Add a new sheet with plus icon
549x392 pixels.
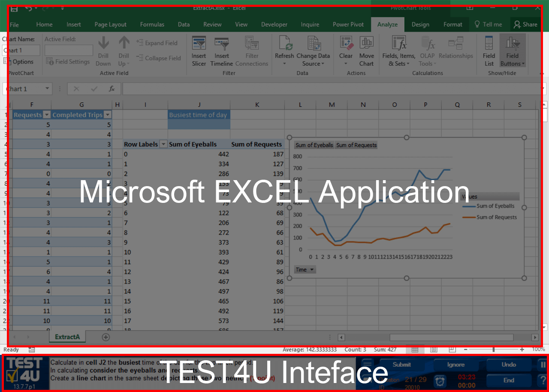tap(106, 337)
